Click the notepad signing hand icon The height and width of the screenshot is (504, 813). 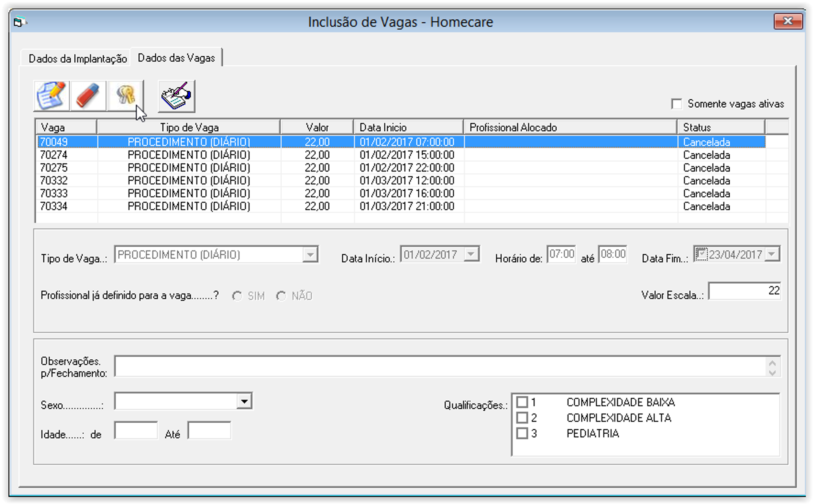(176, 96)
